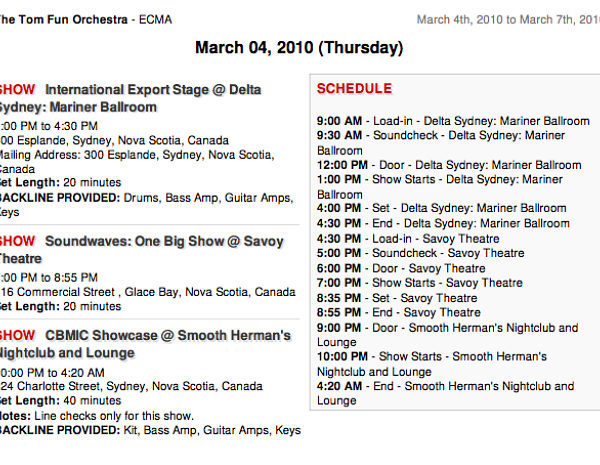Open the CBMIC Showcase show title
The height and width of the screenshot is (465, 600).
145,344
